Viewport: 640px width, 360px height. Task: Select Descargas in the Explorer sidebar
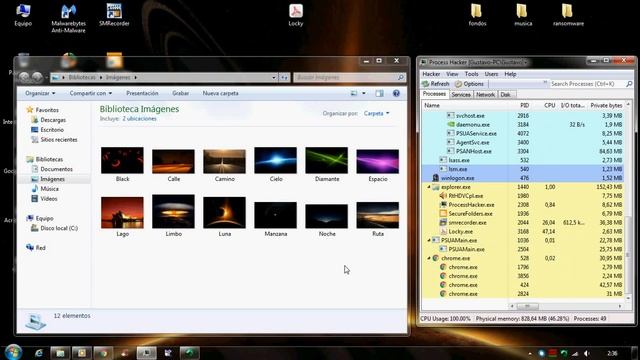click(53, 120)
